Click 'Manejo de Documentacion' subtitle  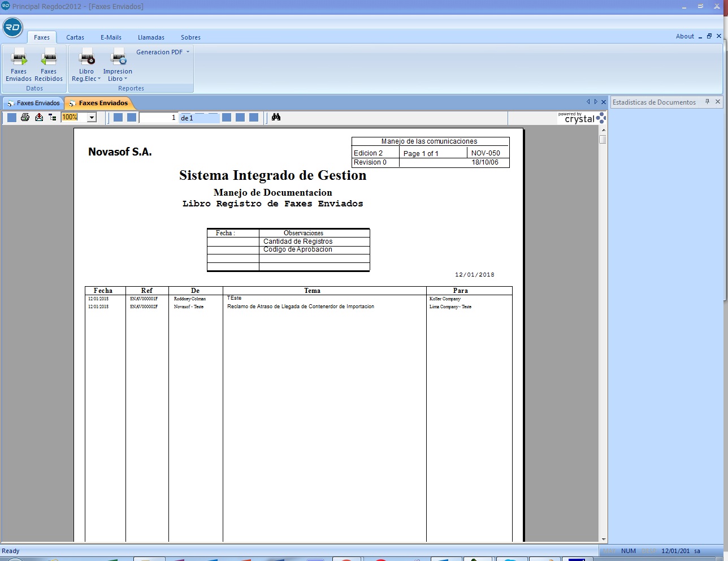[x=273, y=192]
